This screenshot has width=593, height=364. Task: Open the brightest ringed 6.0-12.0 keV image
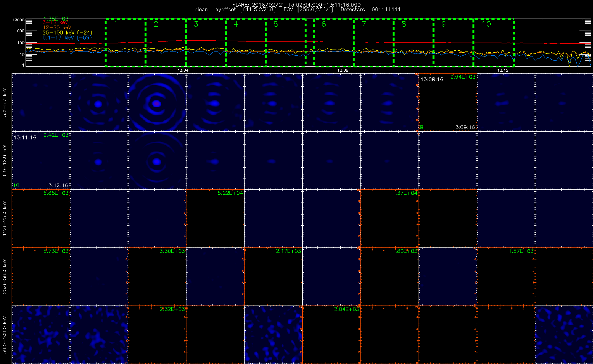click(157, 160)
